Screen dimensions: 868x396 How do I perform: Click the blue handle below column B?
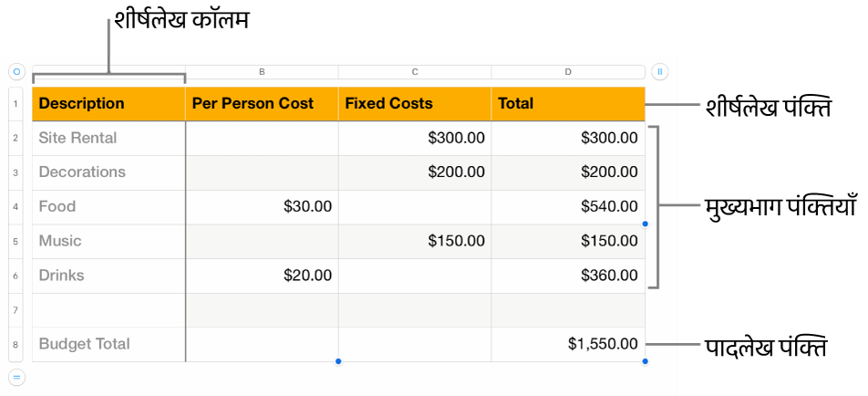338,362
